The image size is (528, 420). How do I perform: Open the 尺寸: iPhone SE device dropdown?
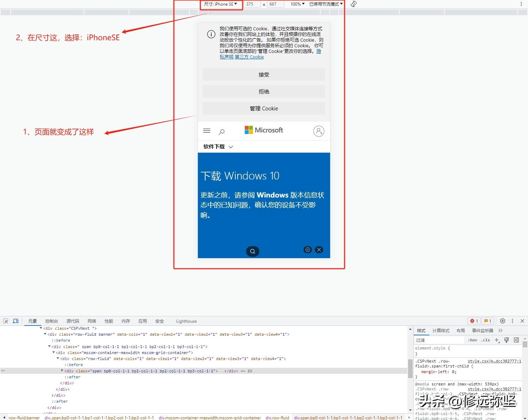[x=221, y=4]
